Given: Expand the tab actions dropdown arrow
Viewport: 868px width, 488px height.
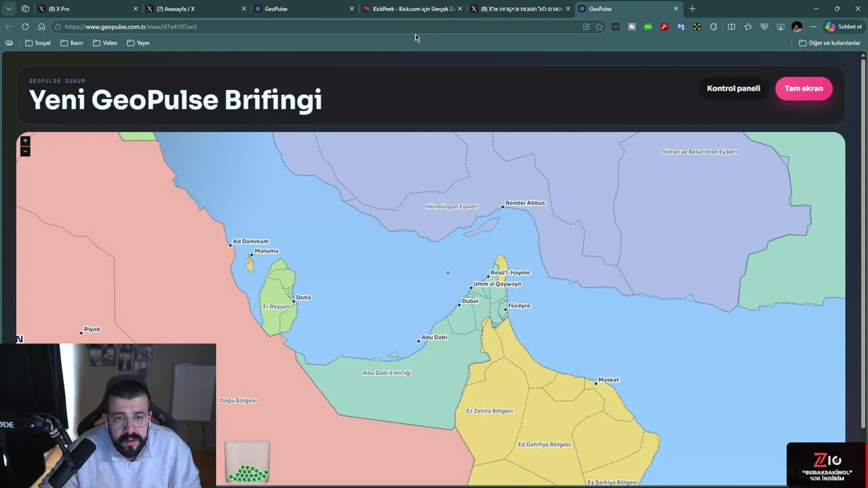Looking at the screenshot, I should pyautogui.click(x=9, y=9).
